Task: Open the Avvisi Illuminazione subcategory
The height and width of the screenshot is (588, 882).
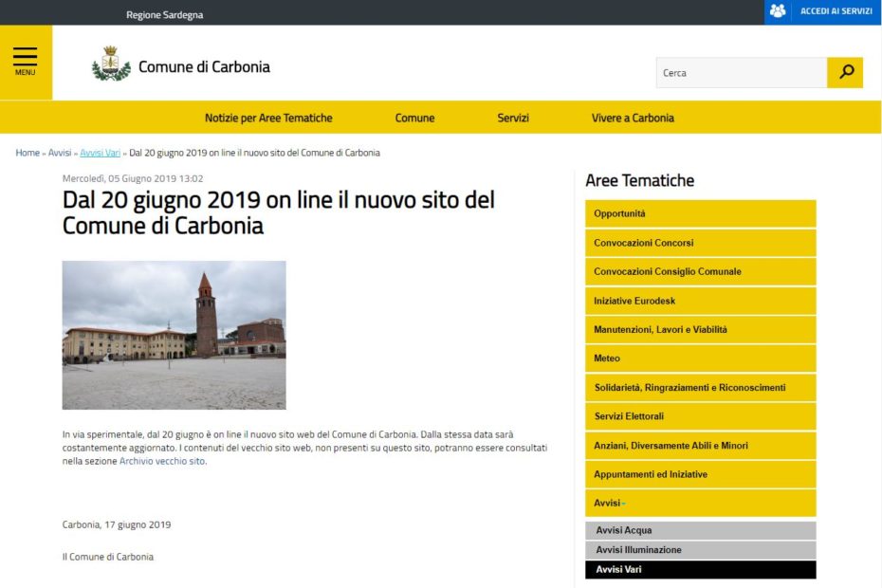Action: pyautogui.click(x=700, y=550)
